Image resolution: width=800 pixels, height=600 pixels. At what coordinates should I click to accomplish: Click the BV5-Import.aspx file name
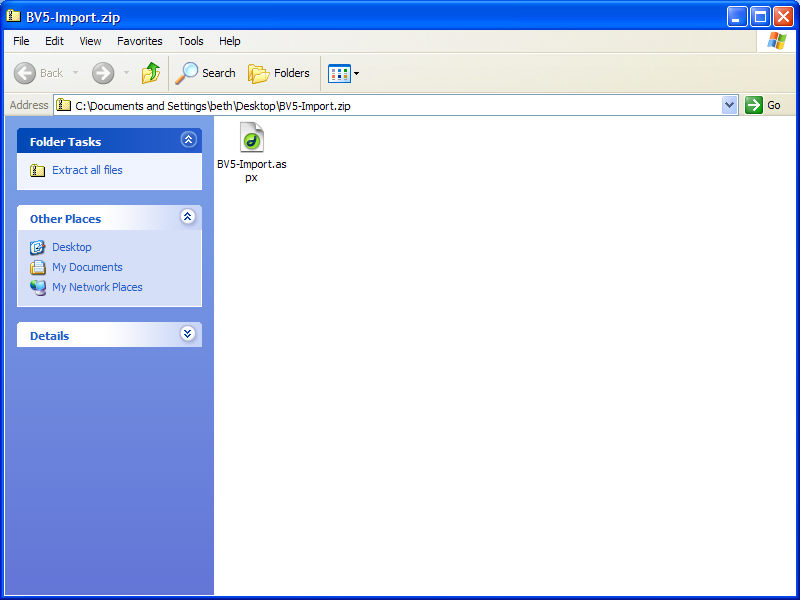[252, 171]
